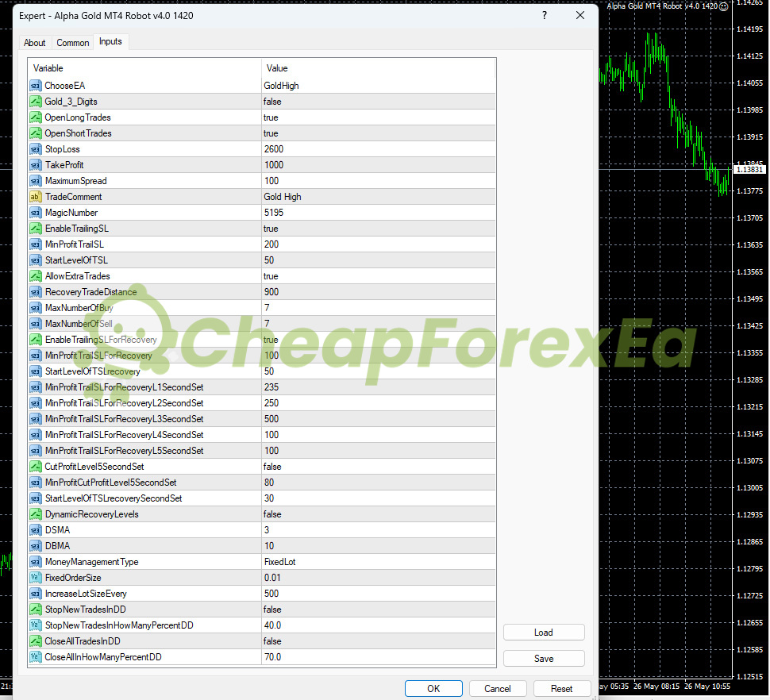Select the ChooseEA value GoldHigh
770x700 pixels.
tap(281, 86)
